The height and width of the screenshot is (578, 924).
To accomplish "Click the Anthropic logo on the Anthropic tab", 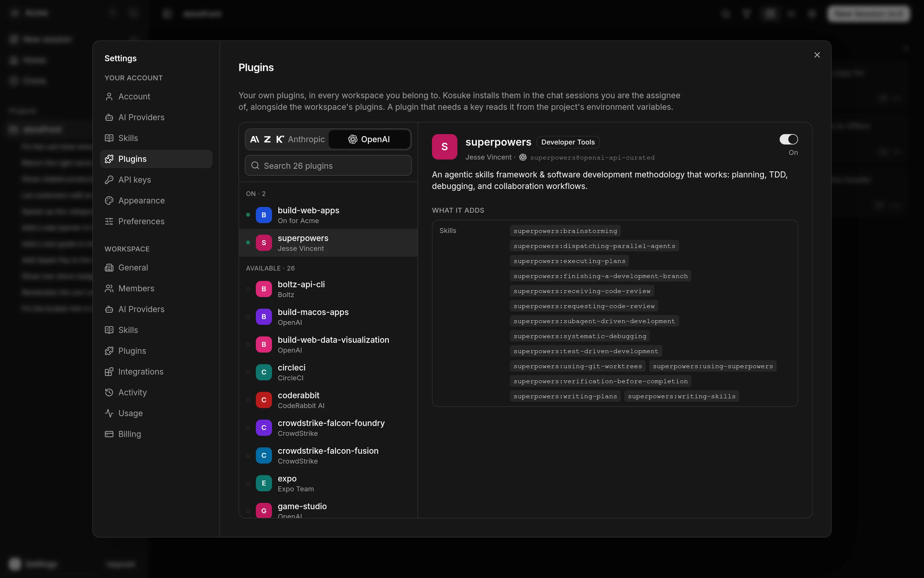I will pyautogui.click(x=255, y=139).
